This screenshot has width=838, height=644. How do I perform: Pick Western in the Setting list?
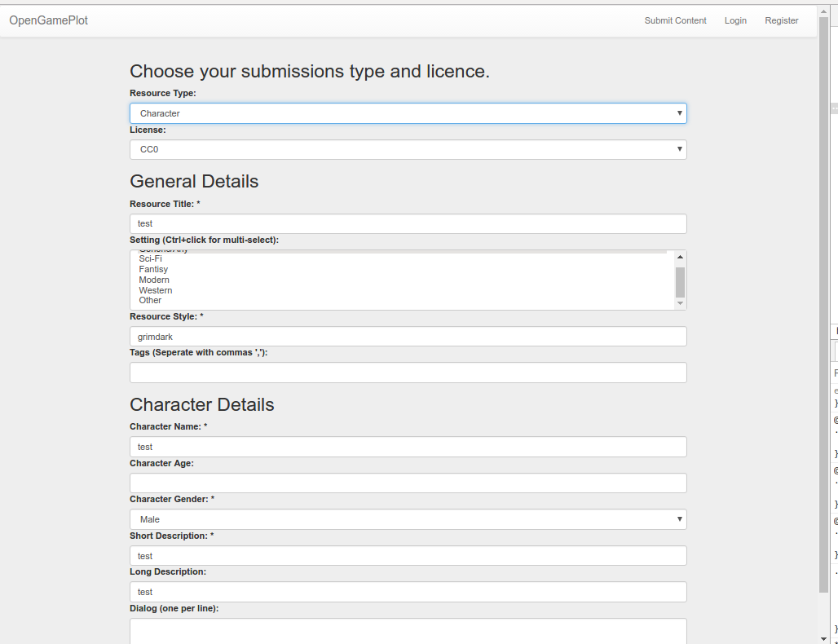point(155,291)
